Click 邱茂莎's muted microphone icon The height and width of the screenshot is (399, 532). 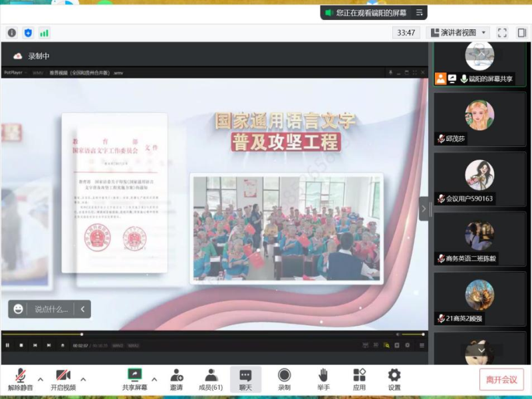pyautogui.click(x=441, y=139)
